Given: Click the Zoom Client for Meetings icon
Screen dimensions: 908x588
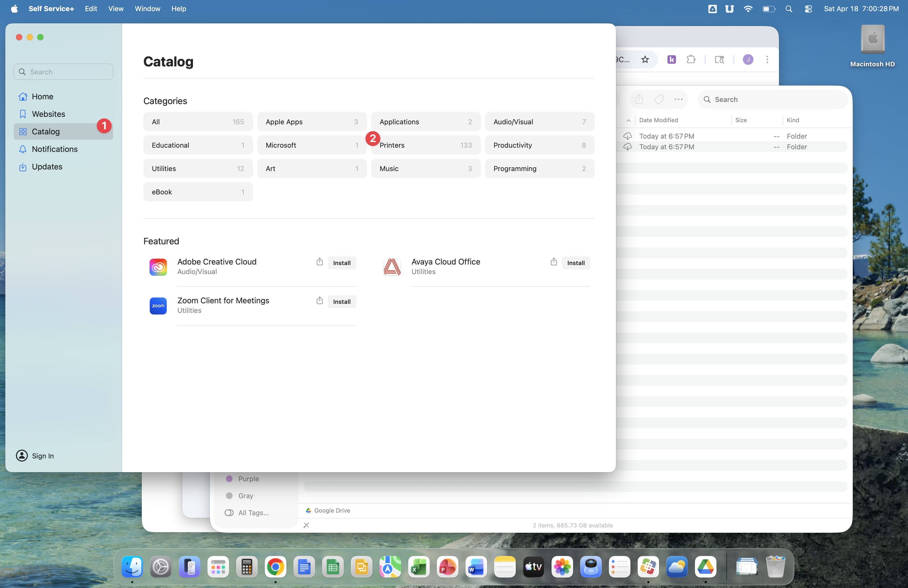Looking at the screenshot, I should point(158,306).
